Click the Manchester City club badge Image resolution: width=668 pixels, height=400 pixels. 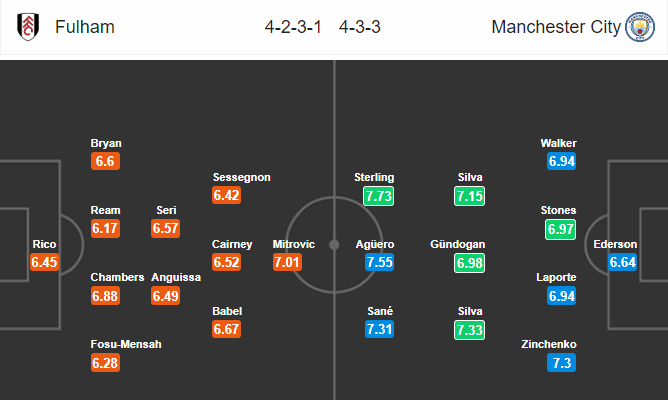[639, 27]
